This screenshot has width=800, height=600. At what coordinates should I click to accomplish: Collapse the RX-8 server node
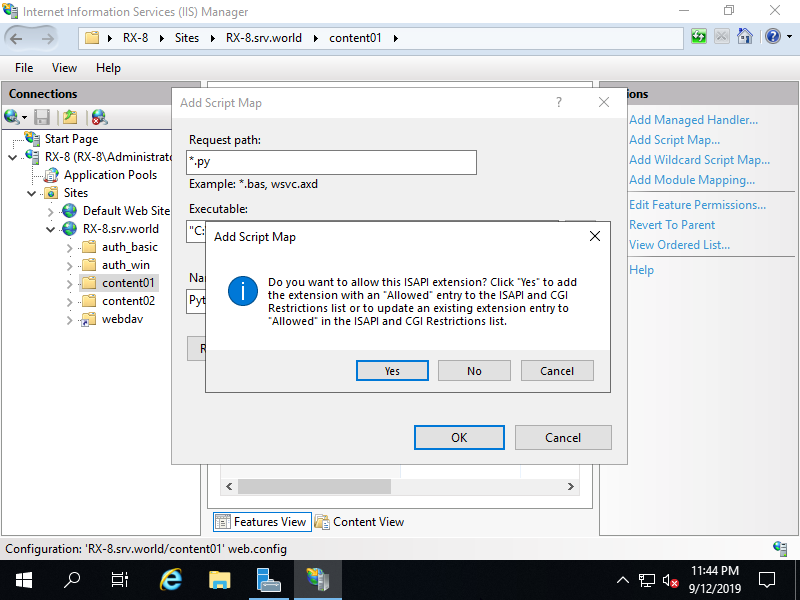coord(13,157)
